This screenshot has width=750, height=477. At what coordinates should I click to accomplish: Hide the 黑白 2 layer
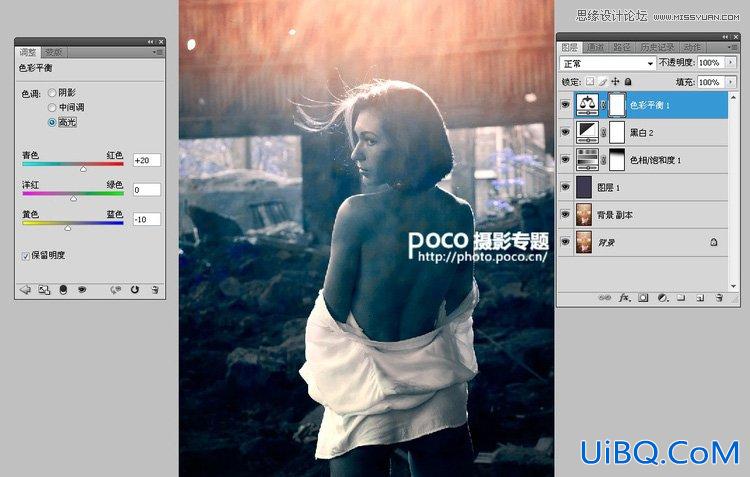click(565, 133)
